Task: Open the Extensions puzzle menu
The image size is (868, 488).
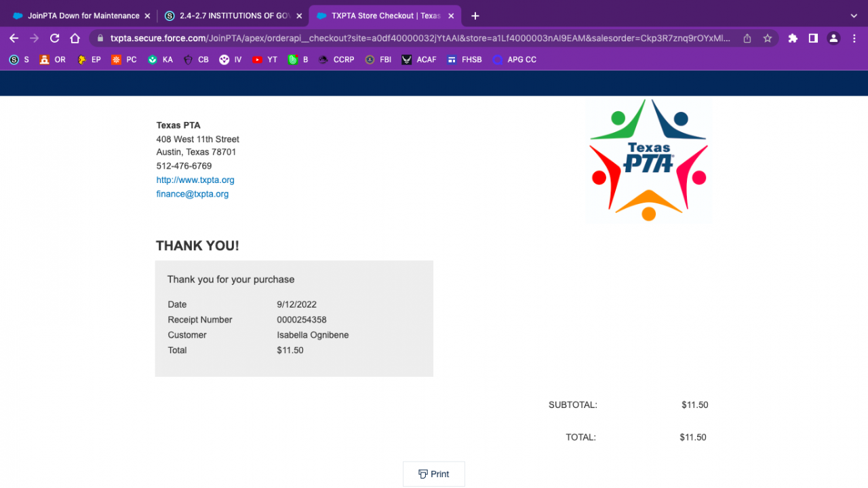Action: click(793, 39)
